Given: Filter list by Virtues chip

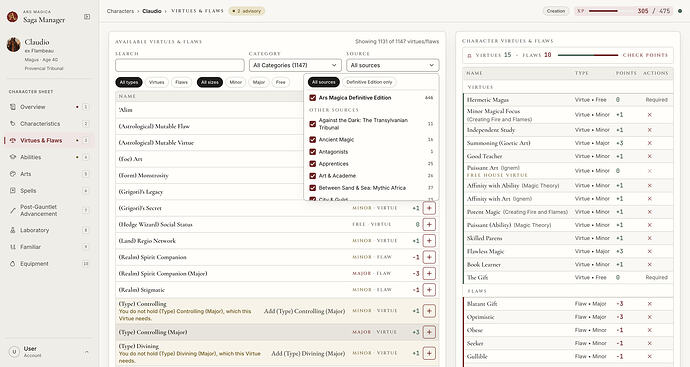Looking at the screenshot, I should (157, 82).
